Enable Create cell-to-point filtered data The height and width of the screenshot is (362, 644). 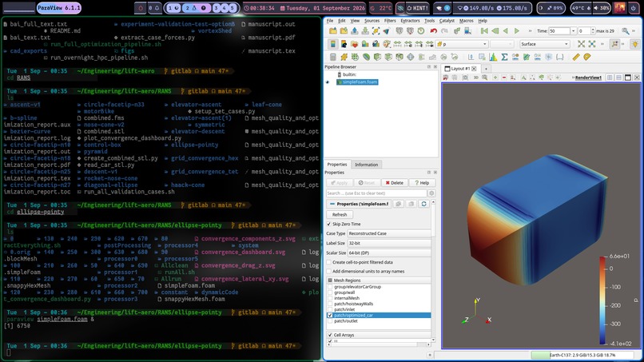[x=328, y=262]
